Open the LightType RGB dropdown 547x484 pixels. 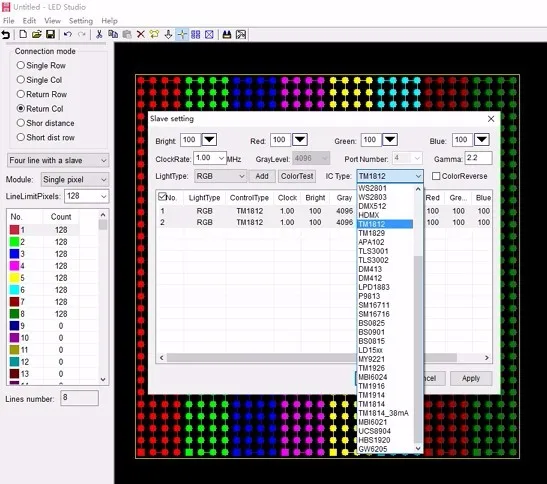220,176
